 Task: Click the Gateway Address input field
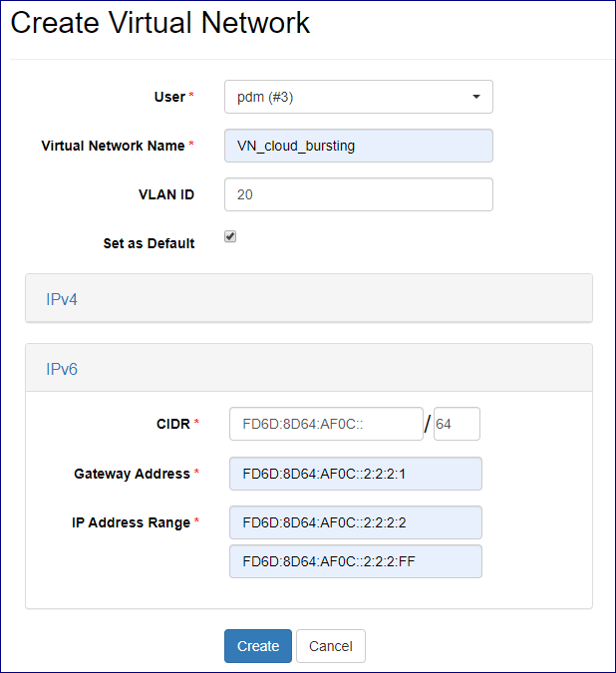[x=355, y=474]
